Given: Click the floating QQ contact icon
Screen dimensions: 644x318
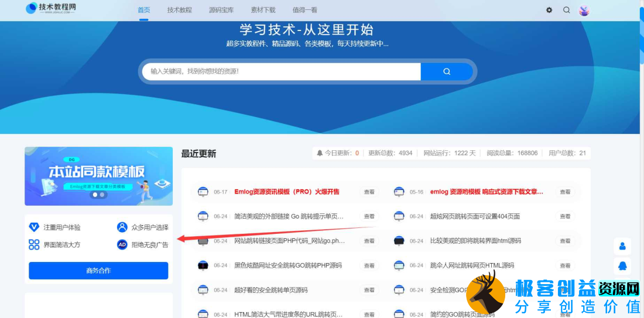Looking at the screenshot, I should tap(622, 267).
